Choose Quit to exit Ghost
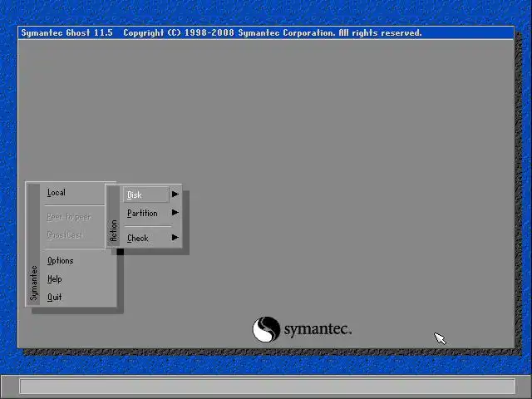This screenshot has height=399, width=532. (x=55, y=298)
